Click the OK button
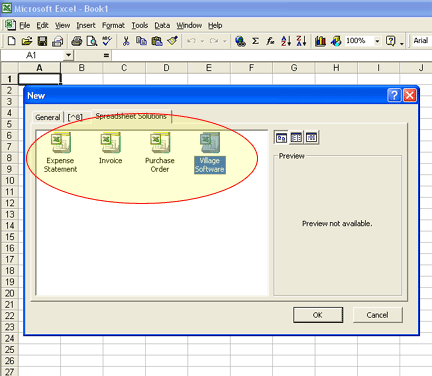 [x=318, y=315]
